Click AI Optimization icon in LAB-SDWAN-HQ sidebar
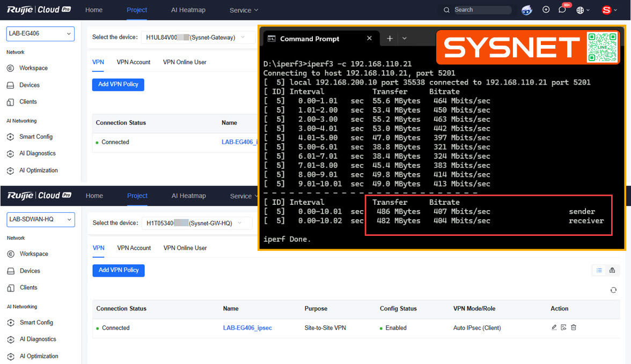The height and width of the screenshot is (364, 631). 11,356
